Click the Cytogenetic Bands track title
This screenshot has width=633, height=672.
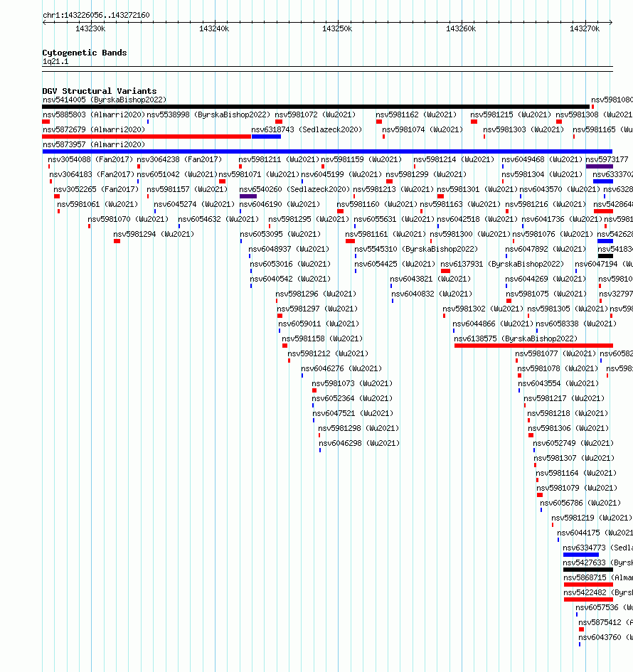coord(85,53)
